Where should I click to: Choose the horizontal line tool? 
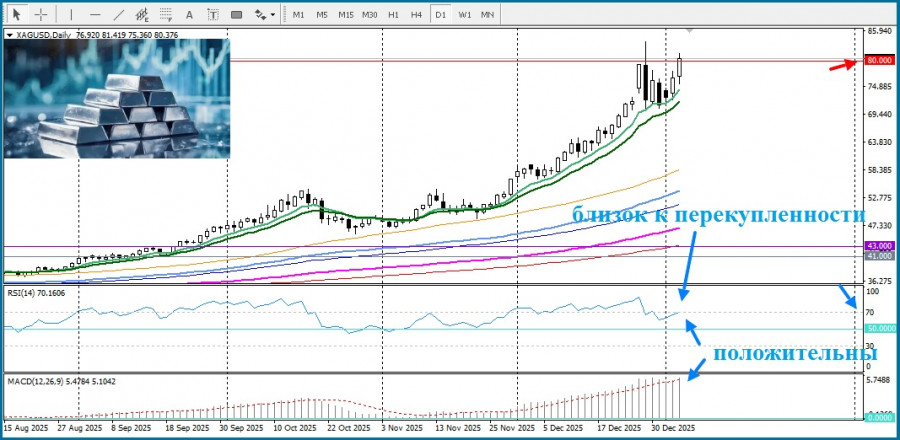pyautogui.click(x=95, y=15)
